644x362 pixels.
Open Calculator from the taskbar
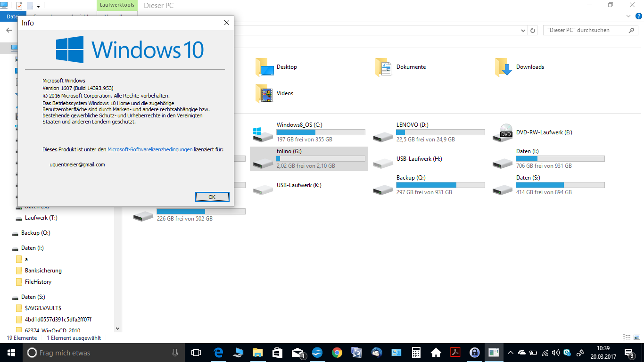(416, 353)
